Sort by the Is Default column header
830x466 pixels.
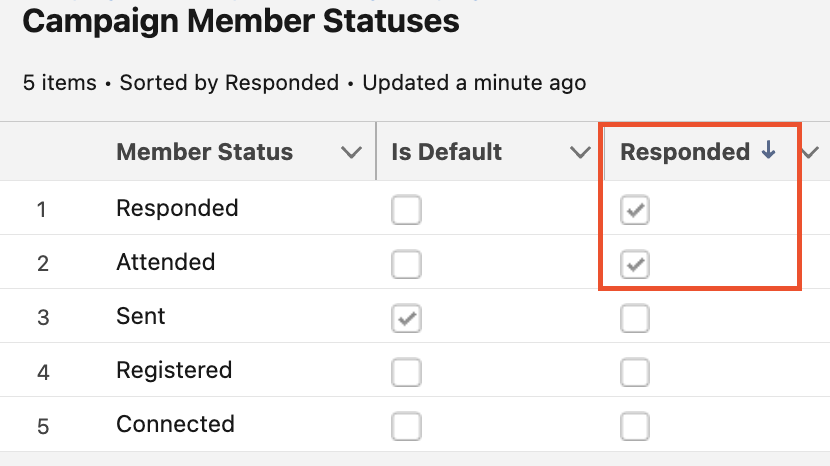pos(446,153)
